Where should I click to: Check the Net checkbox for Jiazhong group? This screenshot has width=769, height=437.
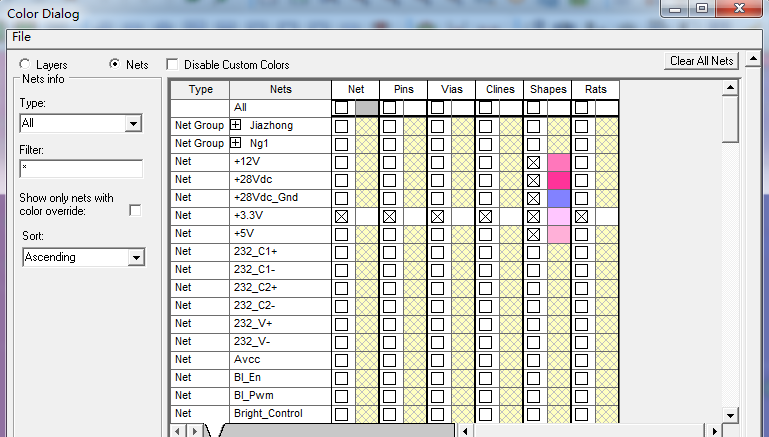click(x=341, y=127)
